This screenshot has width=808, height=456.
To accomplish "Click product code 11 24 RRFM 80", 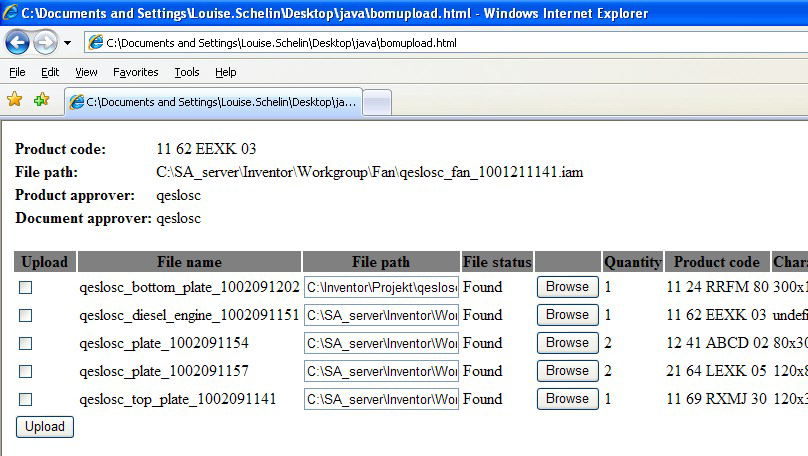I will coord(717,287).
